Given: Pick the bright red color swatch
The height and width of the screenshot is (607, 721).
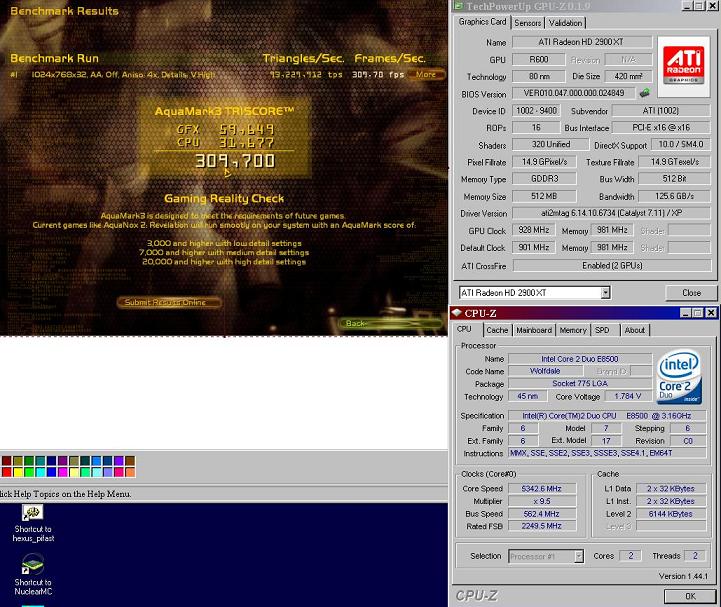Looking at the screenshot, I should (x=6, y=472).
